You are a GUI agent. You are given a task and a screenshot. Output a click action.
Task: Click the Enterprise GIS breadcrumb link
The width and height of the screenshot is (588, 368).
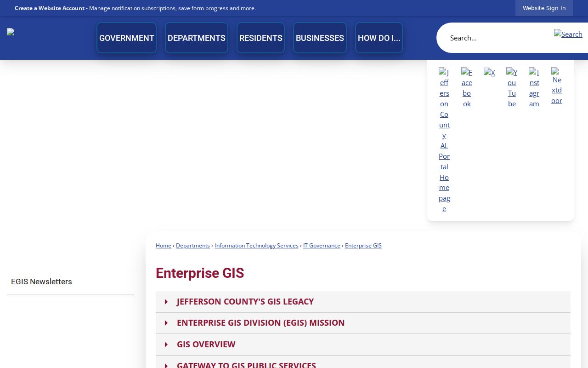[363, 246]
